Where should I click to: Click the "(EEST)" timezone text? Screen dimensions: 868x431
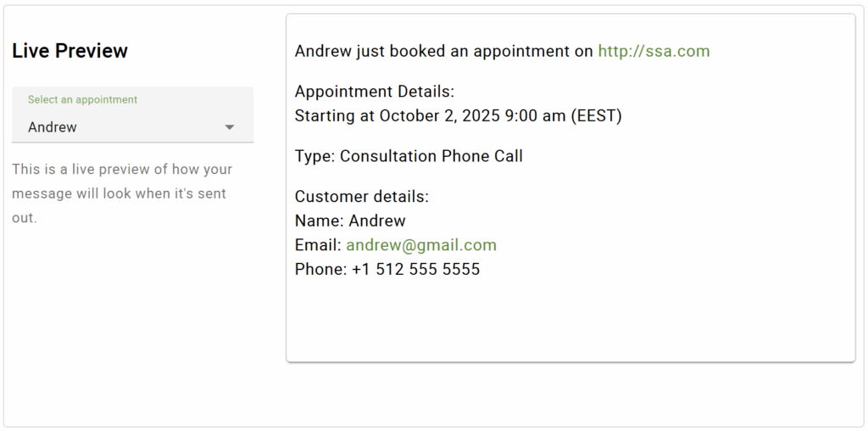(x=597, y=116)
